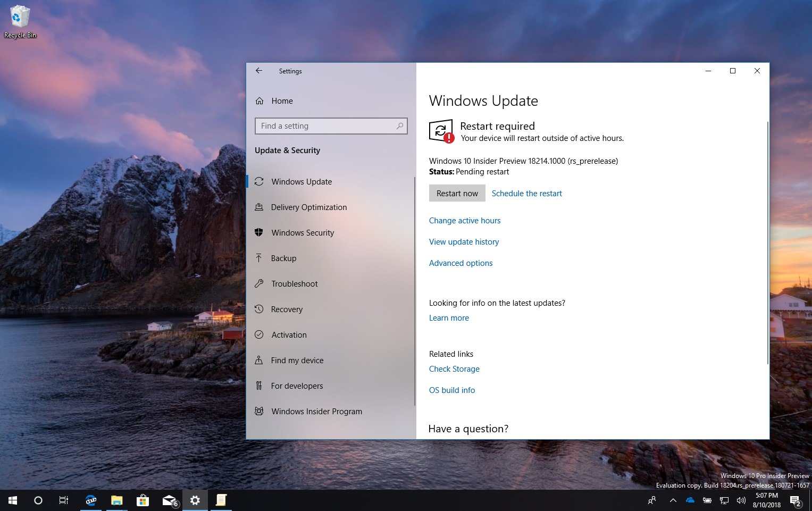Viewport: 812px width, 511px height.
Task: Open OneDrive from the system tray
Action: [690, 500]
